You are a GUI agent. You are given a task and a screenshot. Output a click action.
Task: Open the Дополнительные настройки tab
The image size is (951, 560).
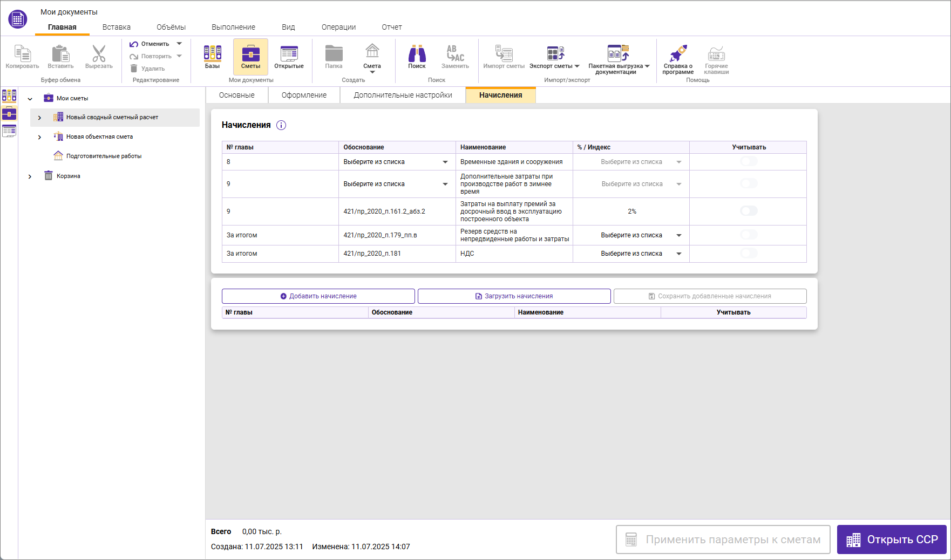403,95
